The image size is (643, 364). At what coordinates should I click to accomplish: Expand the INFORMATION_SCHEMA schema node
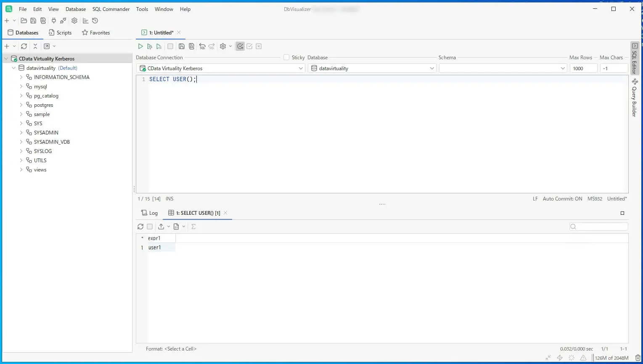click(21, 77)
